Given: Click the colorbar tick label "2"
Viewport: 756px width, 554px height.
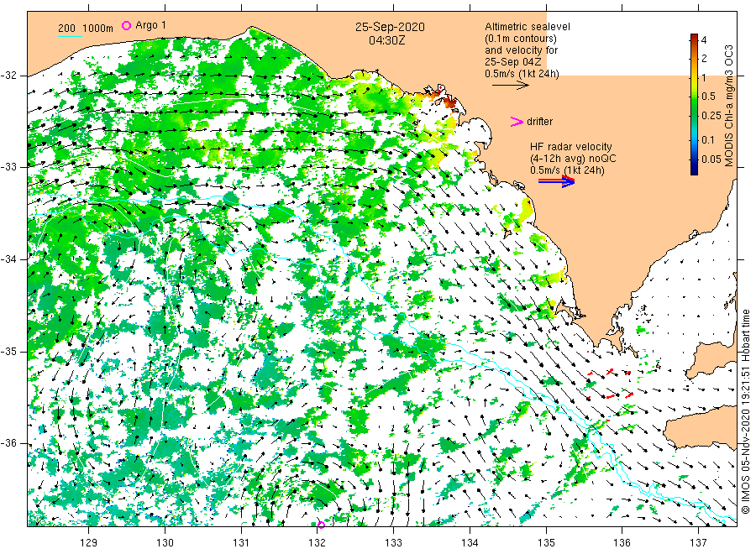Looking at the screenshot, I should tap(704, 58).
